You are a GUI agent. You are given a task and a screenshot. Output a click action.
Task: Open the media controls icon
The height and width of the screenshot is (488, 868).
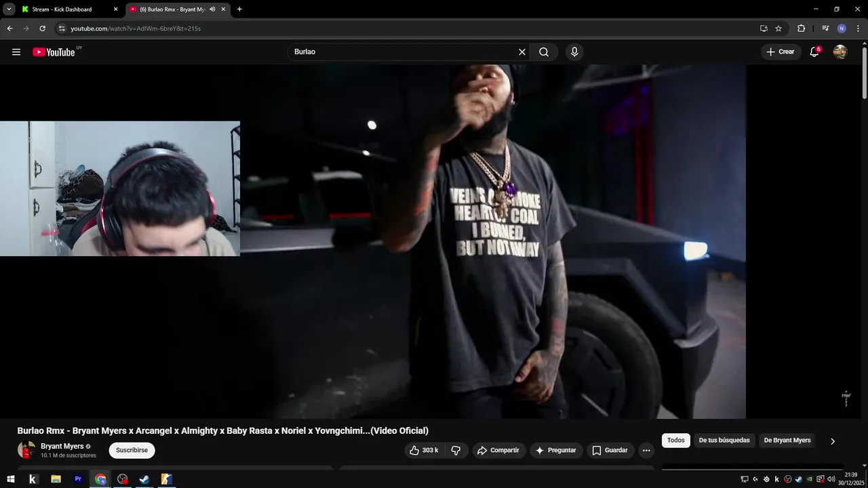coord(825,28)
